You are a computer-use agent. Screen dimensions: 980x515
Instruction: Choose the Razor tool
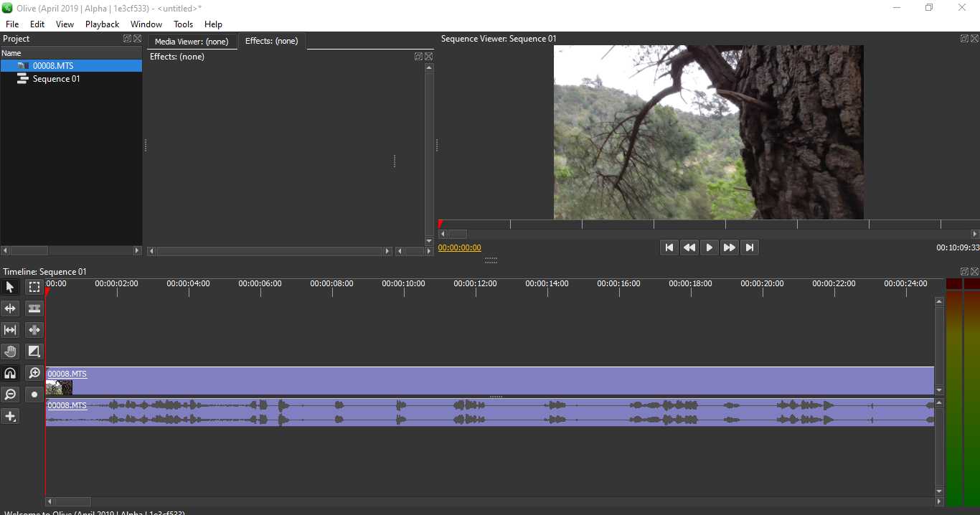click(x=34, y=308)
